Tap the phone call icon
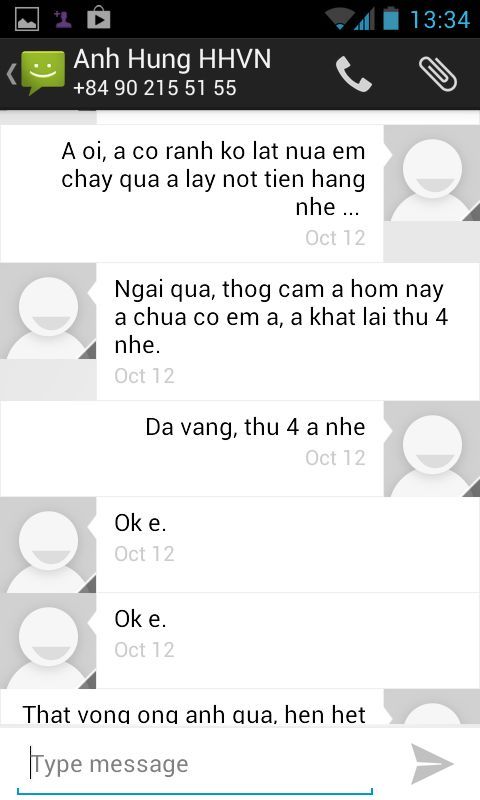480x800 pixels. 353,74
